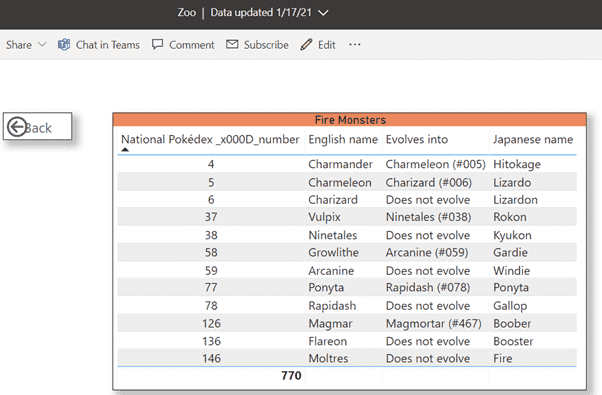Viewport: 602px width, 395px height.
Task: Click the 770 total value
Action: click(x=291, y=375)
